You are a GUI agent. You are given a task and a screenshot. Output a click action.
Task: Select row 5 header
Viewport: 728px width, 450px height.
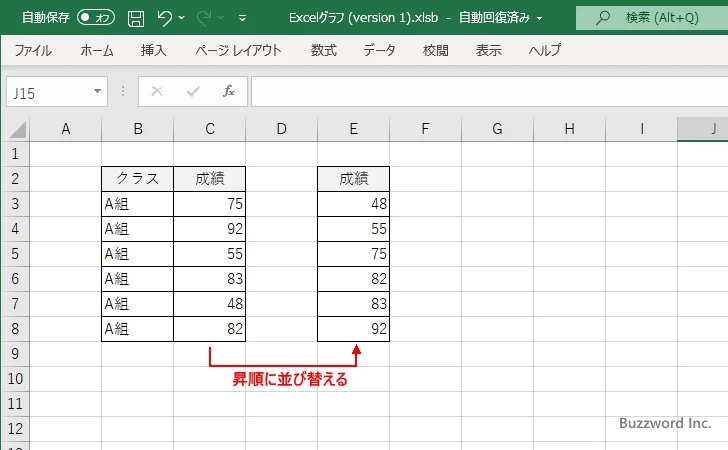pyautogui.click(x=15, y=254)
